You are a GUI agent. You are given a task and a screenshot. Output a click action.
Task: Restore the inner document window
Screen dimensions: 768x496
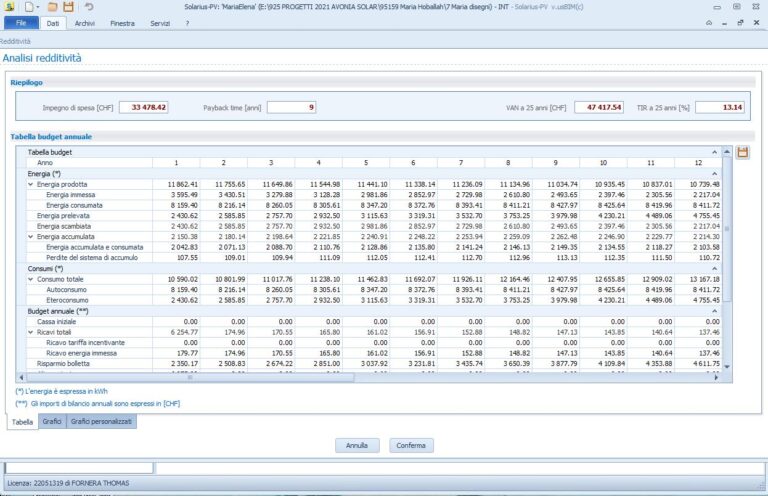click(740, 23)
